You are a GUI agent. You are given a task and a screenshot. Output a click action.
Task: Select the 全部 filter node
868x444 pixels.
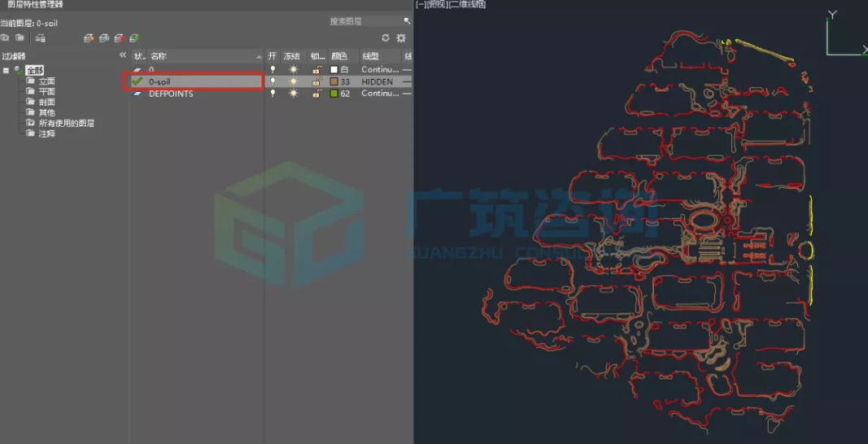point(34,71)
